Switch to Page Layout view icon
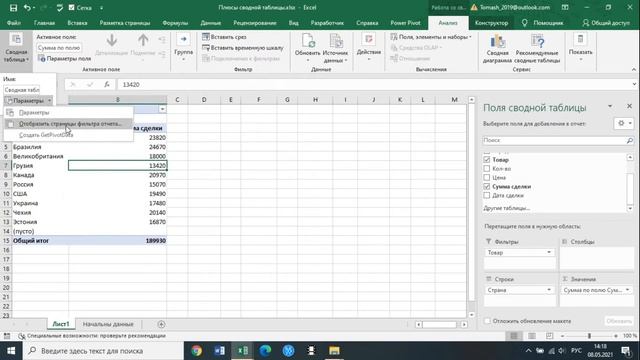The height and width of the screenshot is (360, 640). pos(532,336)
